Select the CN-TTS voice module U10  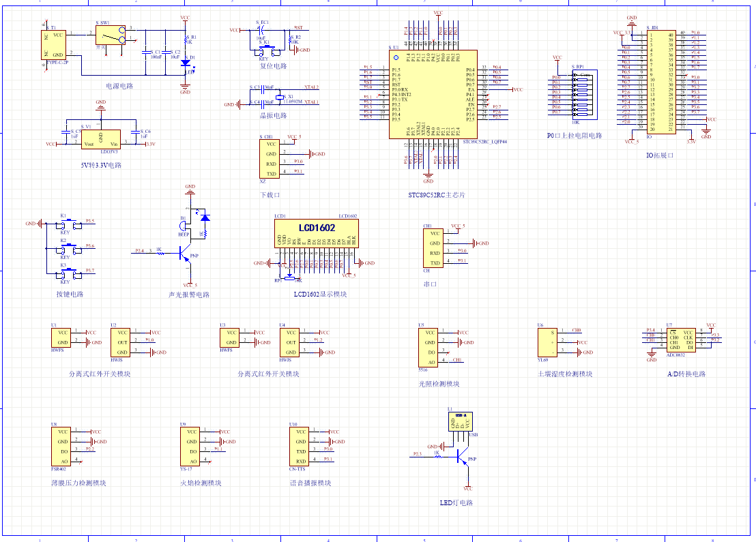coord(299,447)
